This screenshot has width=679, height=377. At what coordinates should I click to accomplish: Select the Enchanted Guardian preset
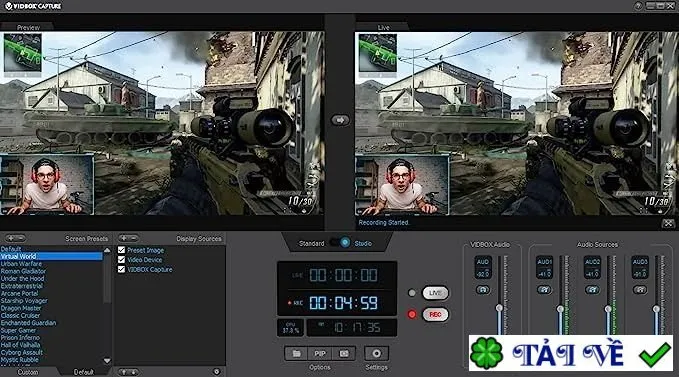pos(51,323)
